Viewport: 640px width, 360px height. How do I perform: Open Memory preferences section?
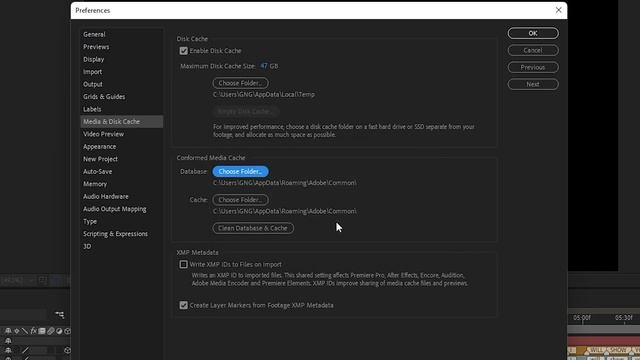pos(95,184)
